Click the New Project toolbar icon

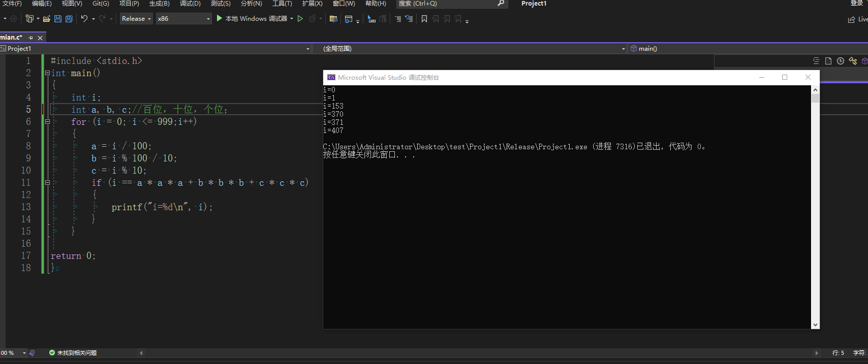(29, 19)
